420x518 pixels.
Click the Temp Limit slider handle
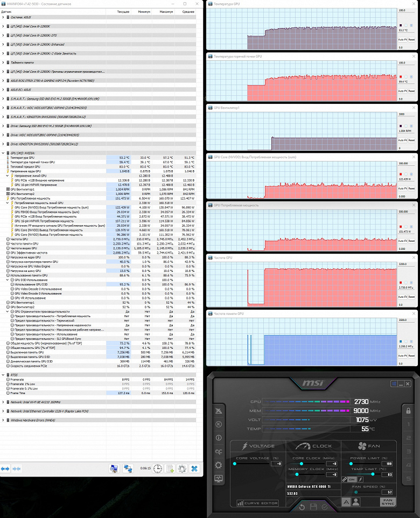[x=373, y=474]
